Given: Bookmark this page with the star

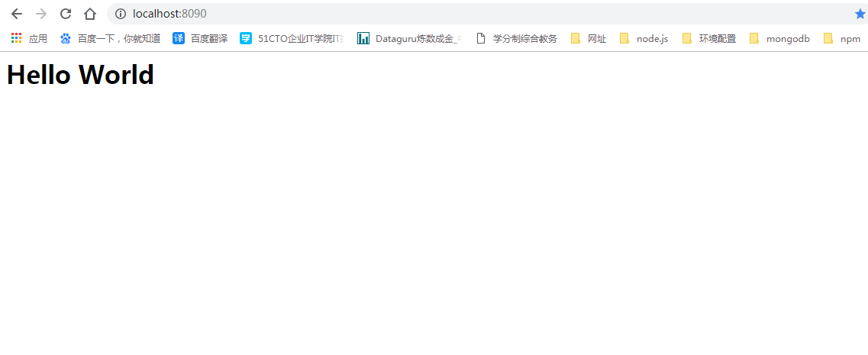Looking at the screenshot, I should [860, 14].
